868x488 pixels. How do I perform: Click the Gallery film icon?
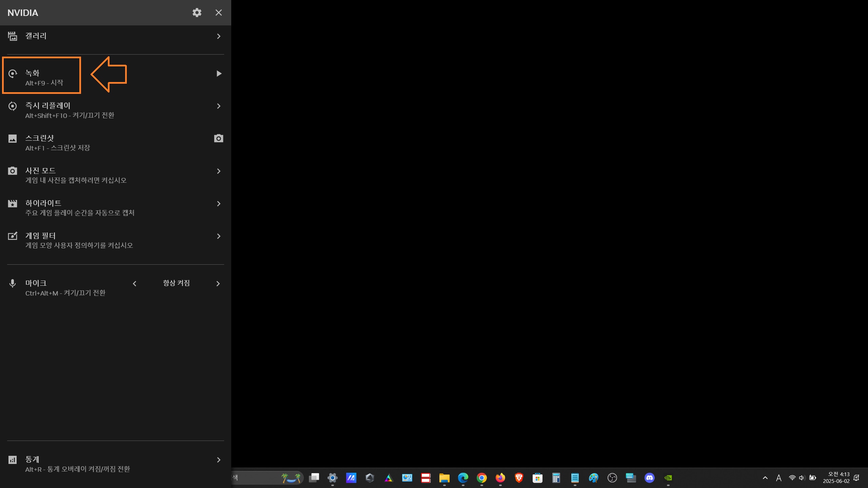pyautogui.click(x=13, y=36)
